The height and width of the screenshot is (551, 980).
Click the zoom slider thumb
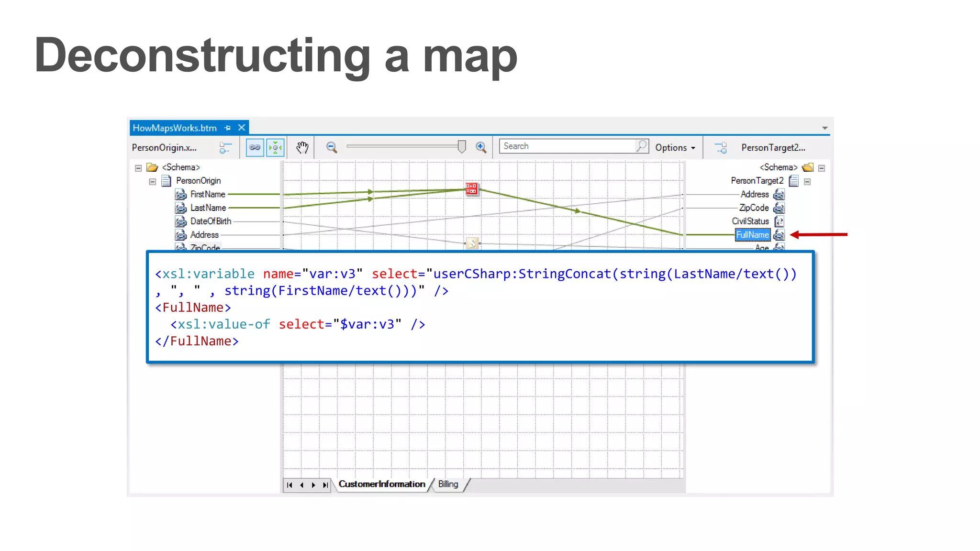tap(462, 146)
